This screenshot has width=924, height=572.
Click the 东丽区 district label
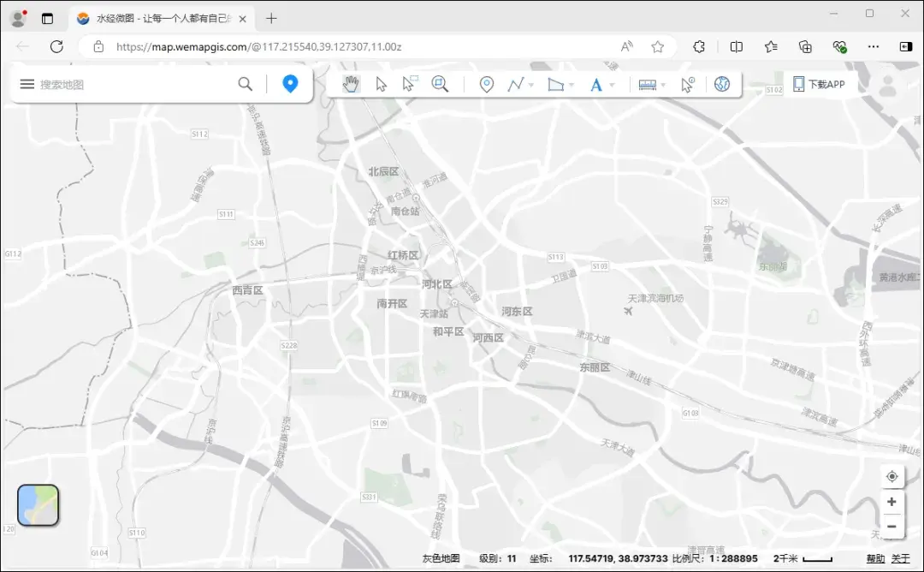(x=595, y=367)
